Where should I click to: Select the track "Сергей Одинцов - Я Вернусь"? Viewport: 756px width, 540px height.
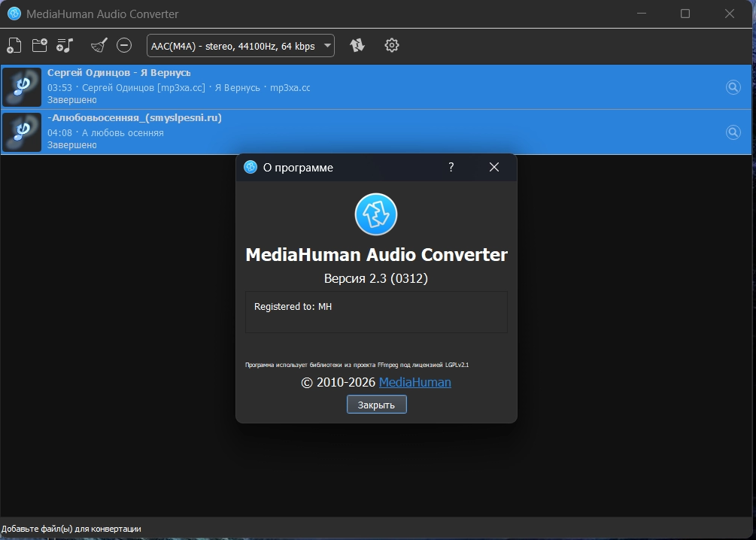pos(119,73)
